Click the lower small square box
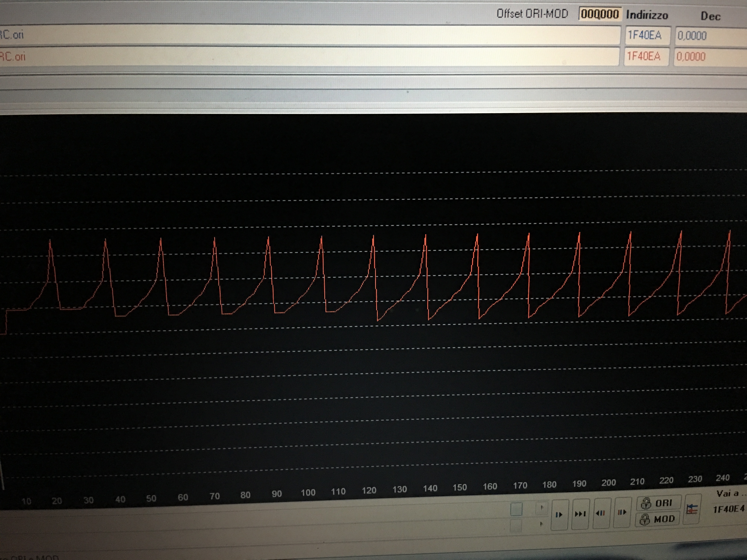The height and width of the screenshot is (560, 747). 516,526
